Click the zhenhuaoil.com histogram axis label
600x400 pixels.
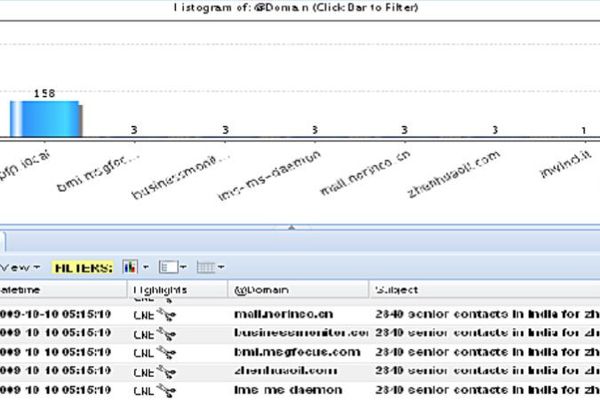click(453, 174)
